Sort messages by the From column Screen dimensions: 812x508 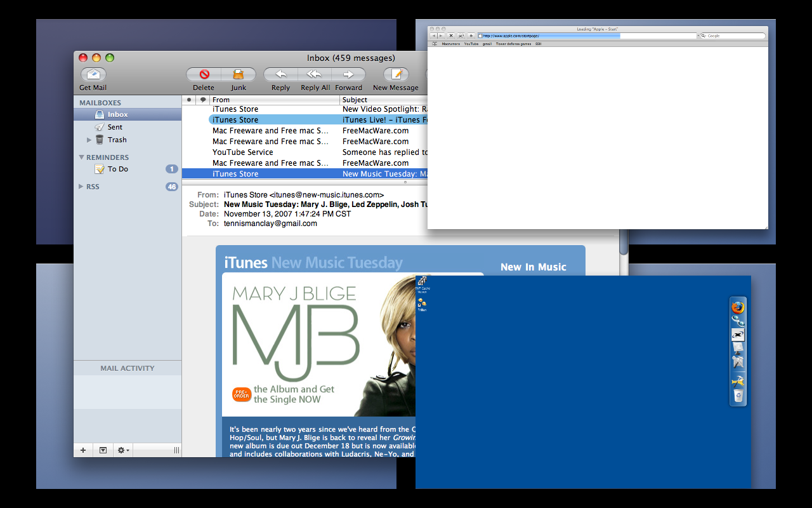tap(274, 100)
